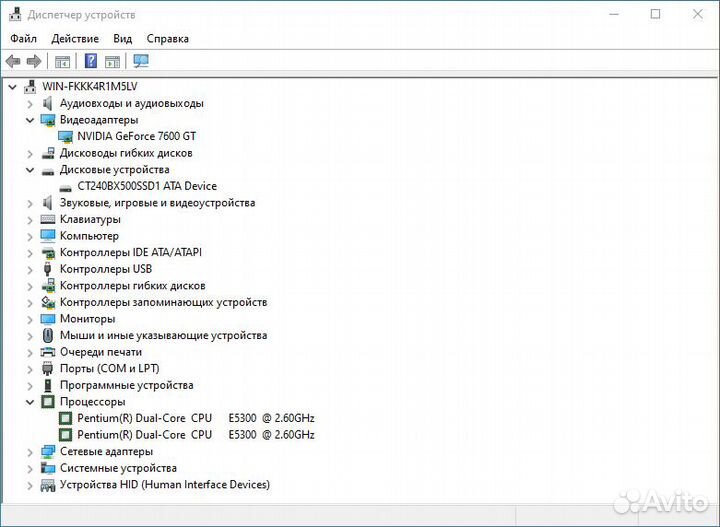The width and height of the screenshot is (720, 527).
Task: Click the Back arrow toolbar icon
Action: [x=13, y=61]
